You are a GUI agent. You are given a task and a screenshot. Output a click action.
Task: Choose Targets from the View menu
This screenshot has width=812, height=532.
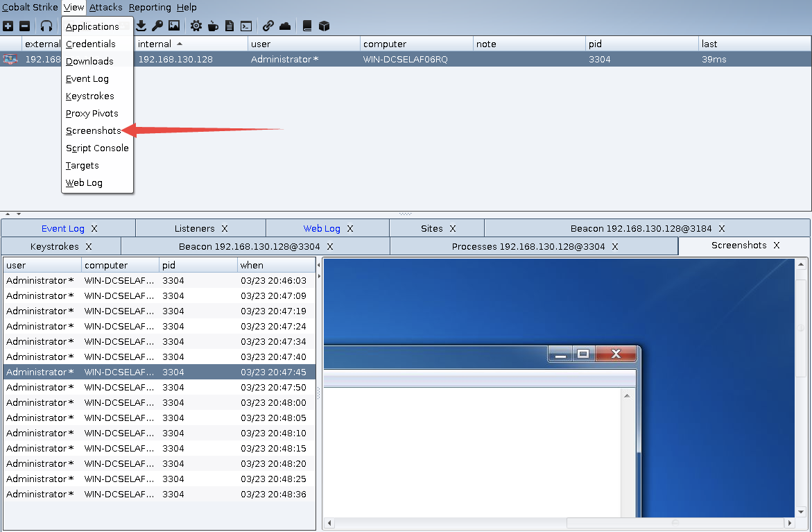[97, 165]
